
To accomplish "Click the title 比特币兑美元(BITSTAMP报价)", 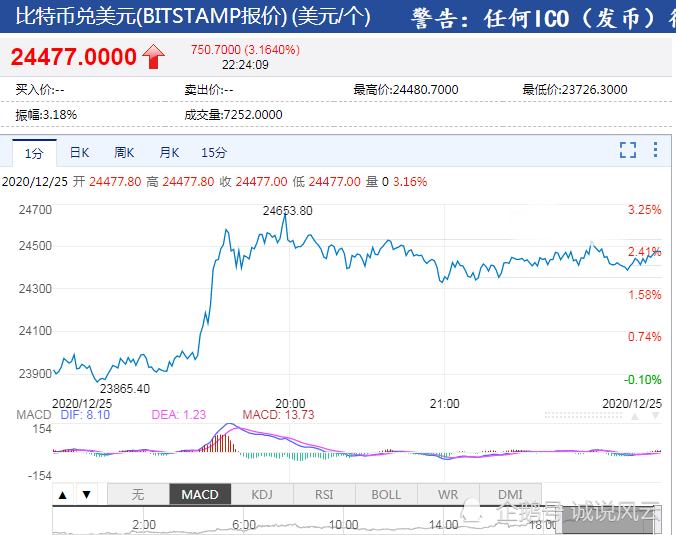I will pyautogui.click(x=152, y=17).
